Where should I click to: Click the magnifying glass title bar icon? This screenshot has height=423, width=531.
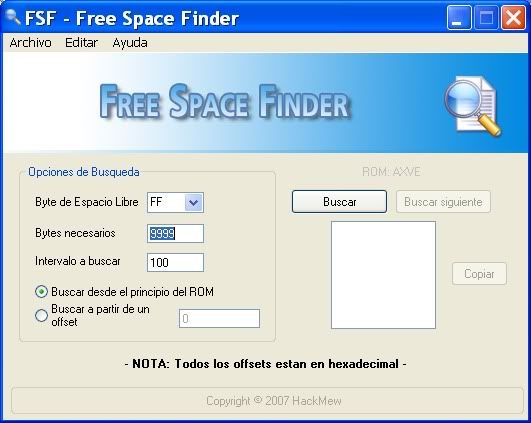[x=14, y=17]
